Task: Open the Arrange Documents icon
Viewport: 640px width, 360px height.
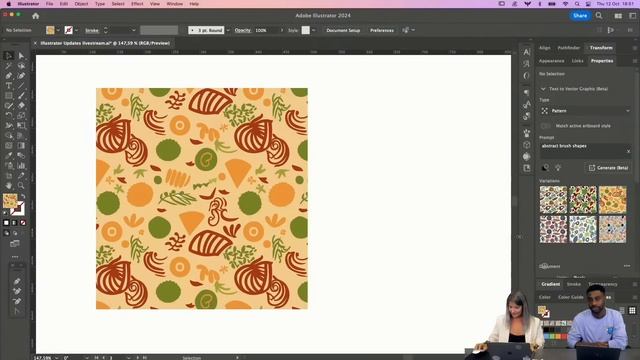Action: point(618,16)
